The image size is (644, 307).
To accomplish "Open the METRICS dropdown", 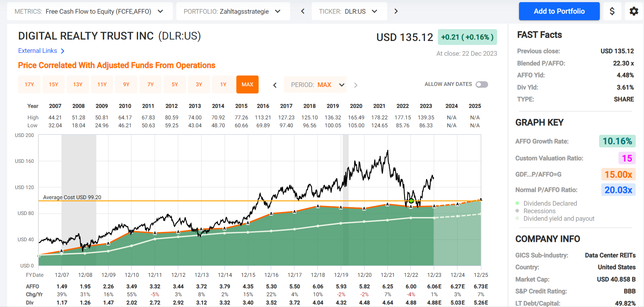I will click(90, 11).
